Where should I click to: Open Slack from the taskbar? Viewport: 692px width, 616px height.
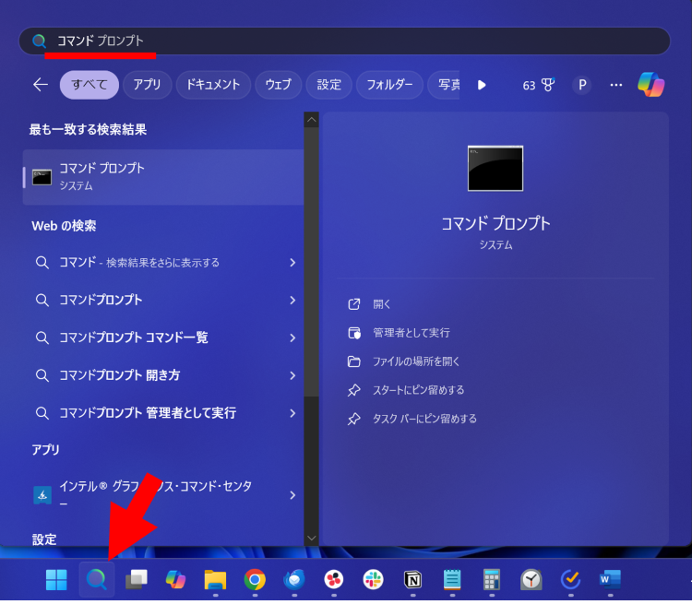pyautogui.click(x=373, y=579)
